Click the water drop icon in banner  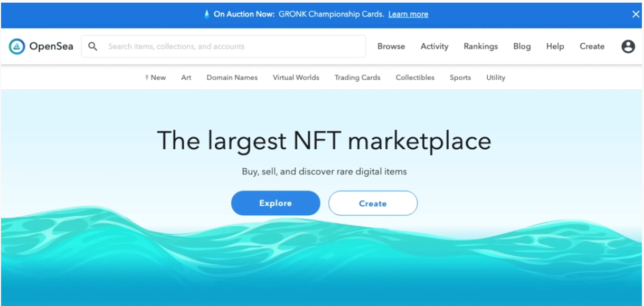click(x=207, y=14)
